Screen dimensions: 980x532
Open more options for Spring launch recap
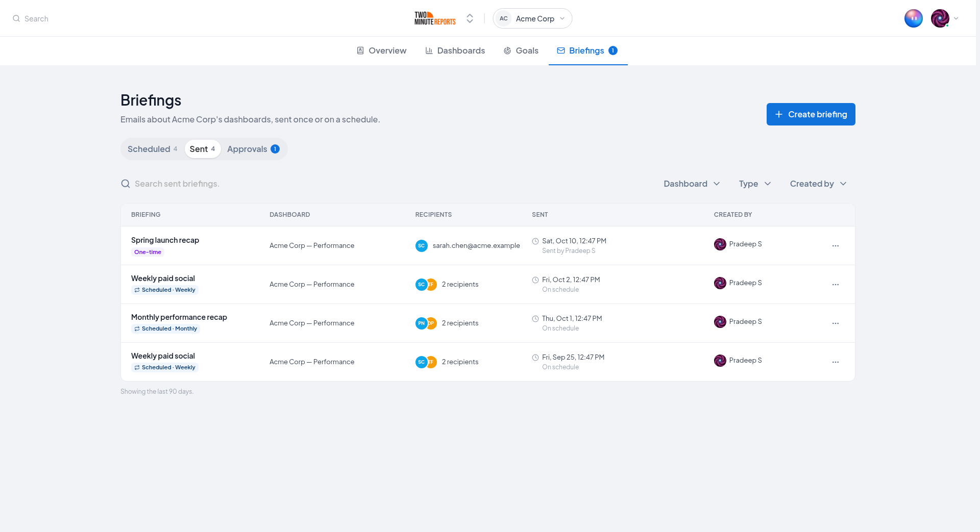point(836,246)
